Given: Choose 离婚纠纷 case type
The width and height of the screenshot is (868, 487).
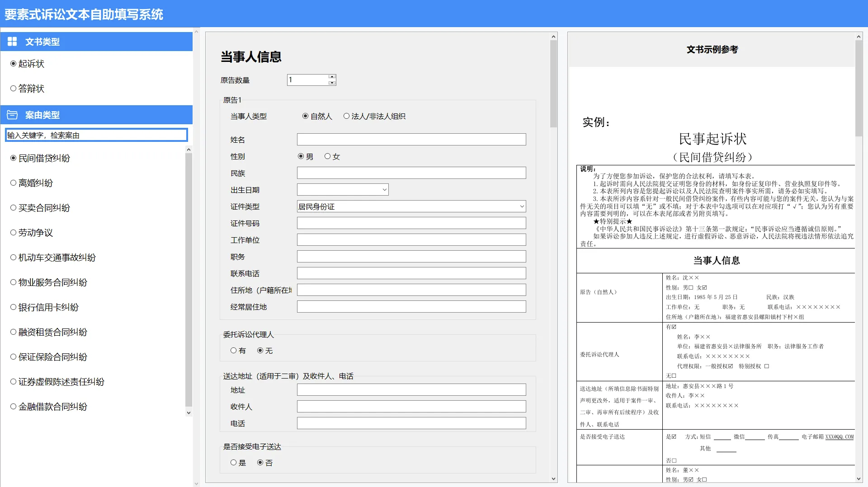Looking at the screenshot, I should pyautogui.click(x=31, y=183).
